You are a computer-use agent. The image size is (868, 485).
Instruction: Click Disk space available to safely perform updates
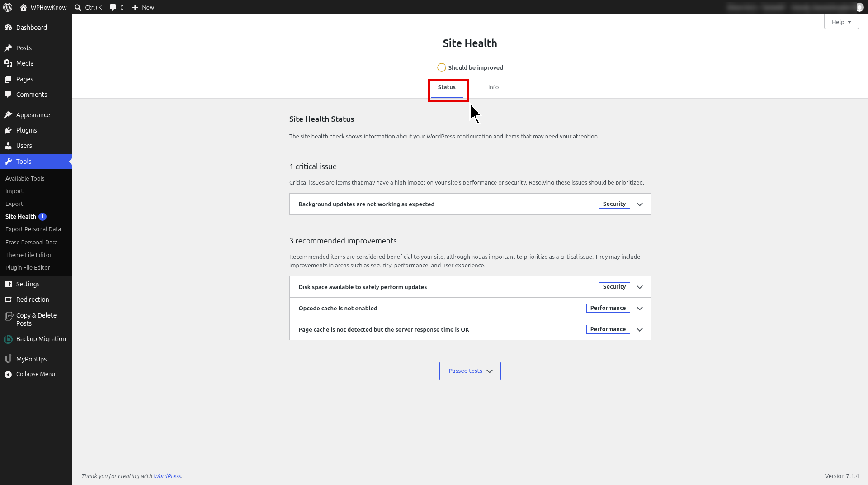pyautogui.click(x=363, y=287)
